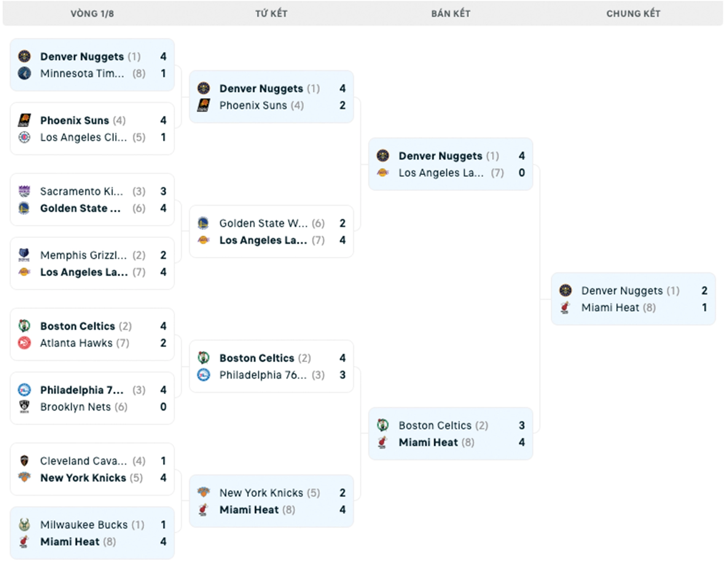The image size is (728, 564).
Task: Open Brooklyn Nets team name
Action: pyautogui.click(x=76, y=407)
